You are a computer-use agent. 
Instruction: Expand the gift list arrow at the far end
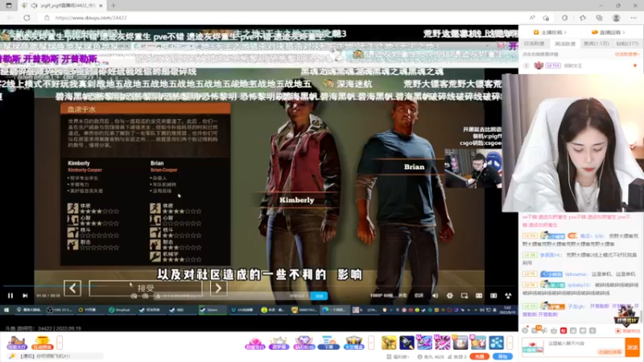click(510, 343)
